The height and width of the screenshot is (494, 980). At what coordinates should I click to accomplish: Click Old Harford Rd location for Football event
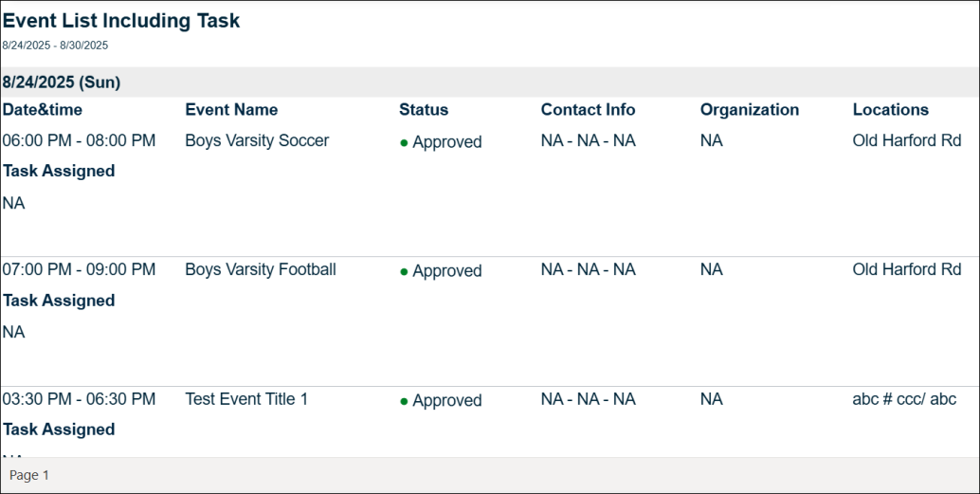(907, 269)
